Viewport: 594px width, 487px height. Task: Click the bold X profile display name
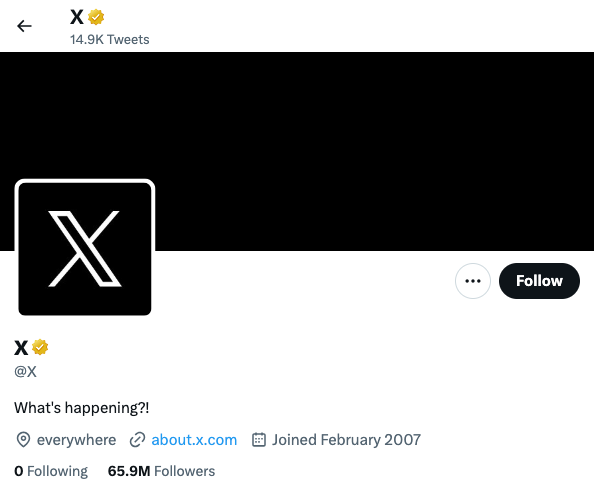point(21,348)
